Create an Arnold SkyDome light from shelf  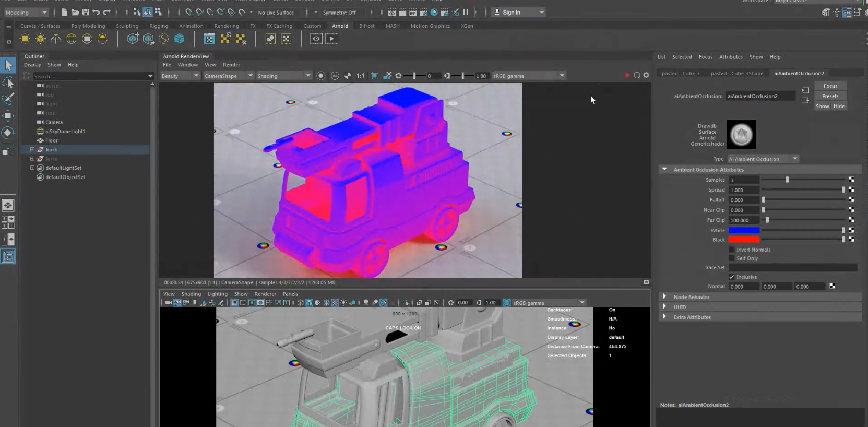(x=72, y=39)
